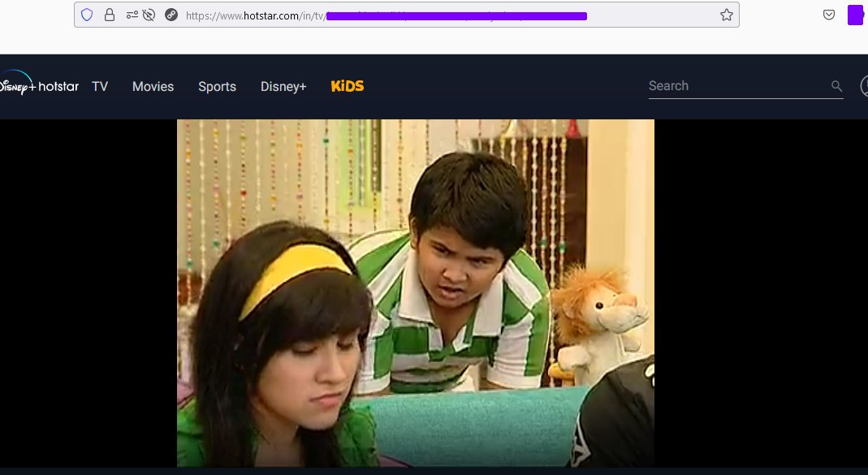The width and height of the screenshot is (868, 475).
Task: Click the video player frame
Action: tap(415, 293)
